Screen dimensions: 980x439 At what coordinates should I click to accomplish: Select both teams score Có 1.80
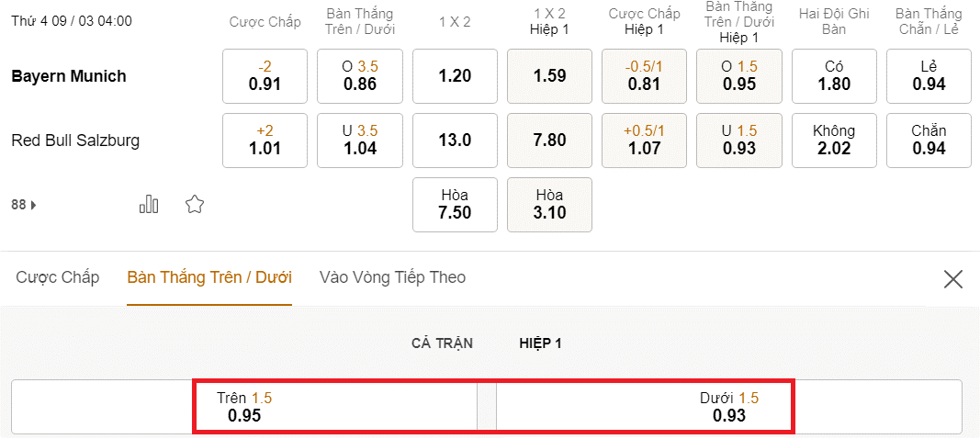point(834,75)
